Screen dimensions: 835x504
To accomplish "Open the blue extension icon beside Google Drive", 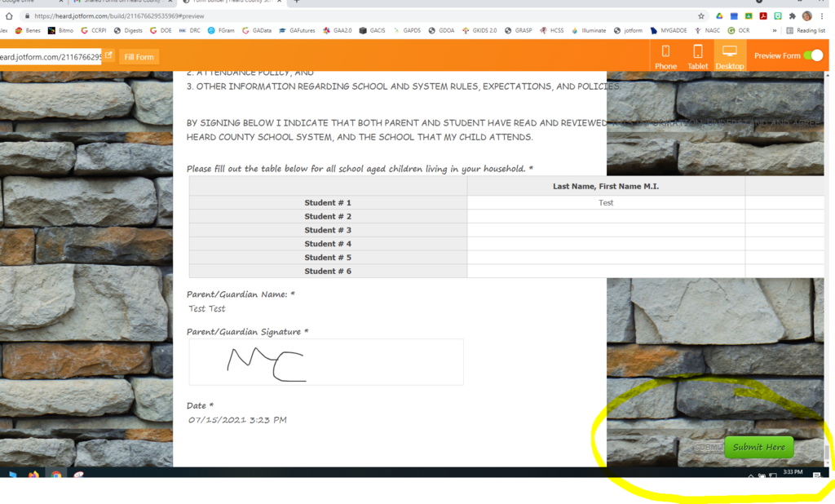I will [734, 16].
